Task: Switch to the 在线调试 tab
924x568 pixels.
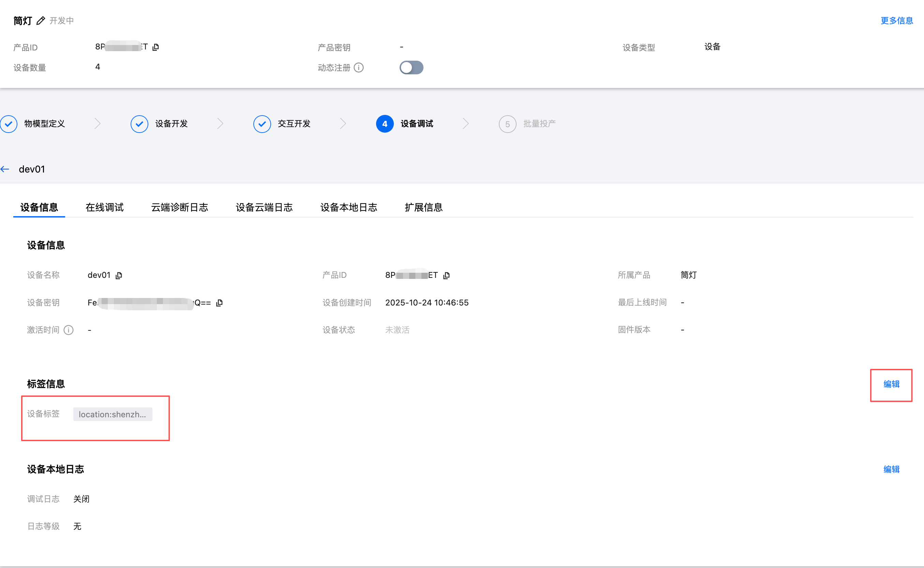Action: [x=104, y=207]
